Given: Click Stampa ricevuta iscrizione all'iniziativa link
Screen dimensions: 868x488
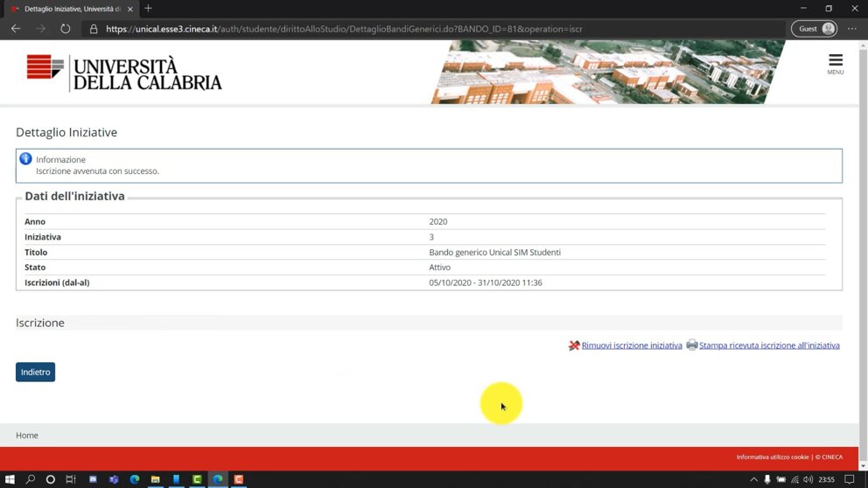Looking at the screenshot, I should click(x=769, y=345).
